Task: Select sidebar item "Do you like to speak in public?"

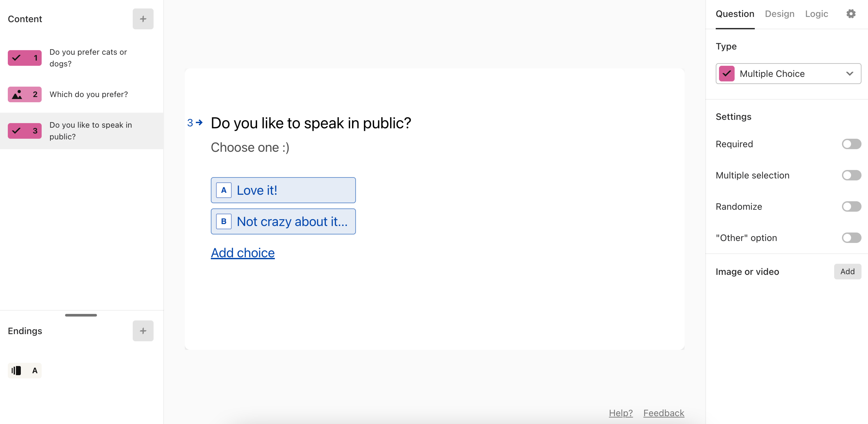Action: coord(81,131)
